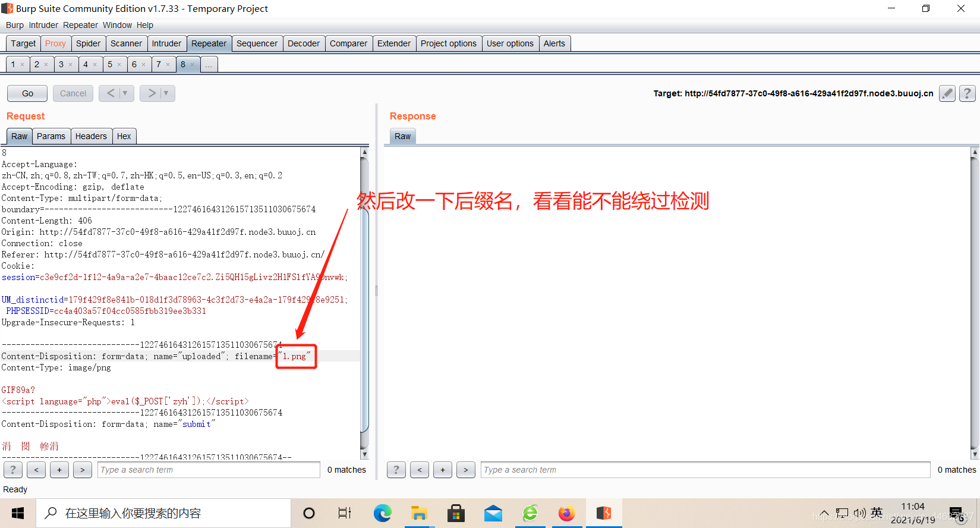The image size is (980, 528).
Task: Close Repeater tab 5
Action: coord(119,65)
